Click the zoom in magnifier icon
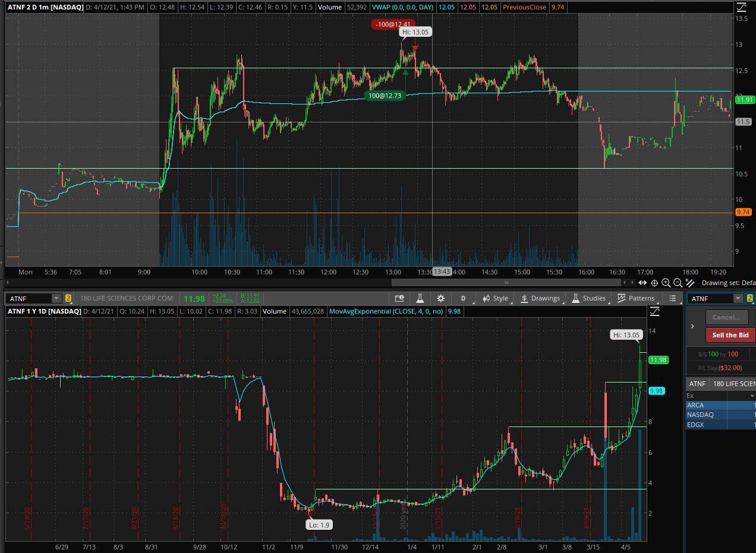The image size is (756, 553). pos(666,283)
